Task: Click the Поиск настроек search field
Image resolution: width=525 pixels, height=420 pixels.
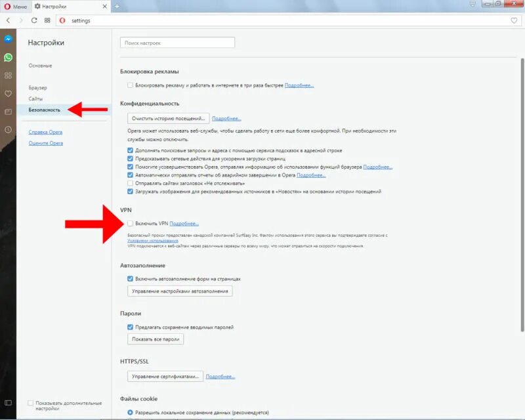Action: pos(177,43)
